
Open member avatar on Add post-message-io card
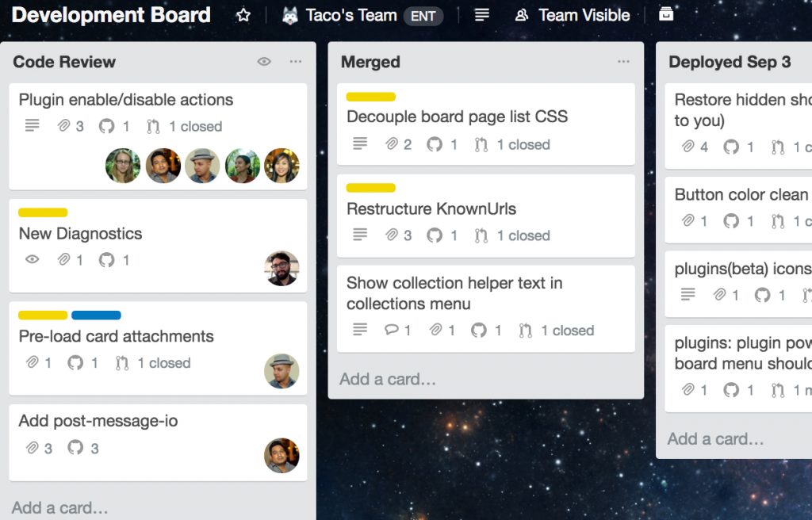pos(282,455)
